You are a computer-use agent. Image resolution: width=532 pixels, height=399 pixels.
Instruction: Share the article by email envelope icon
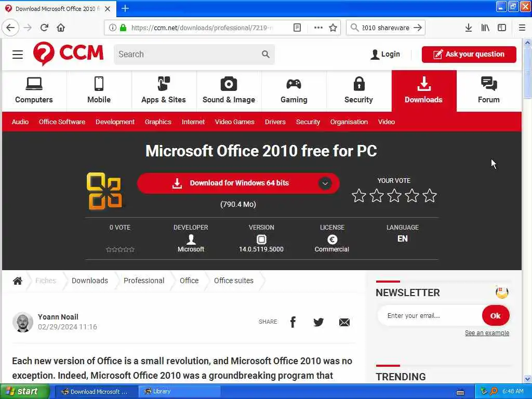coord(344,322)
